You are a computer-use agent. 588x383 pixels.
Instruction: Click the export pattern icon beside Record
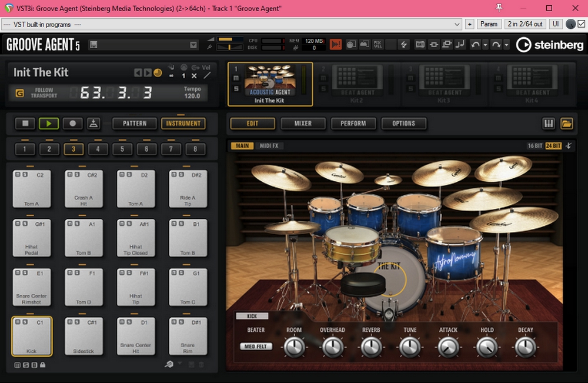pyautogui.click(x=93, y=124)
